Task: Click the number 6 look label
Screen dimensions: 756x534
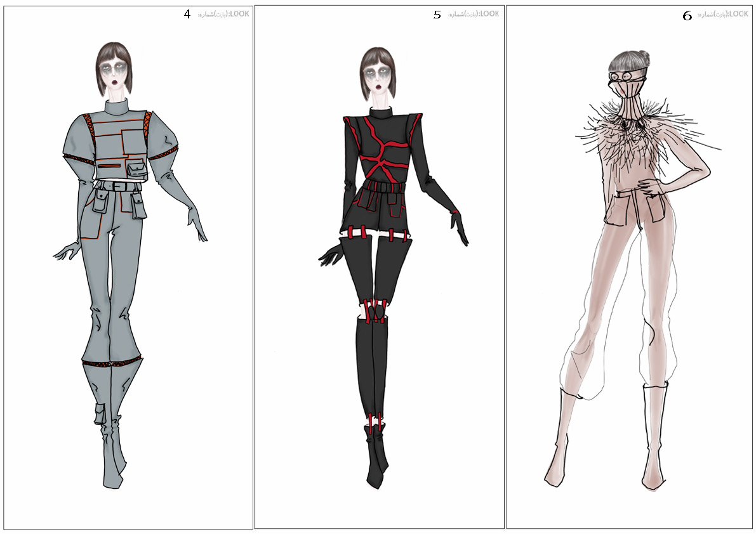Action: click(x=687, y=16)
